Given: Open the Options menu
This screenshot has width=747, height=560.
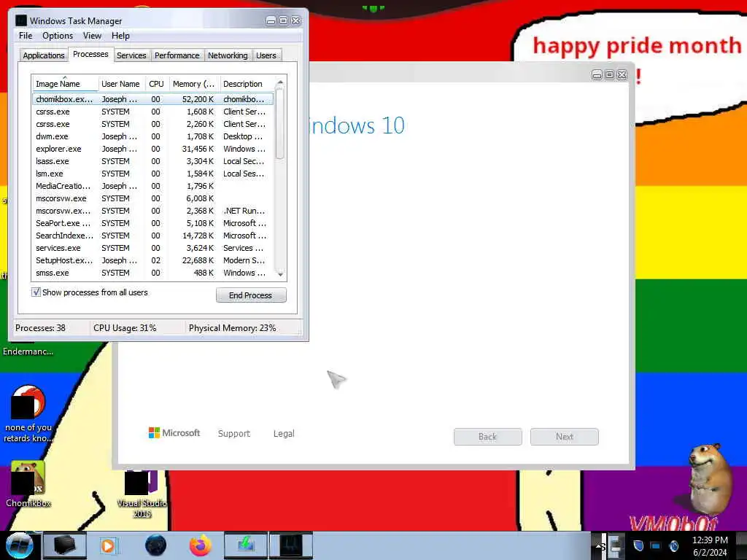Looking at the screenshot, I should 58,36.
